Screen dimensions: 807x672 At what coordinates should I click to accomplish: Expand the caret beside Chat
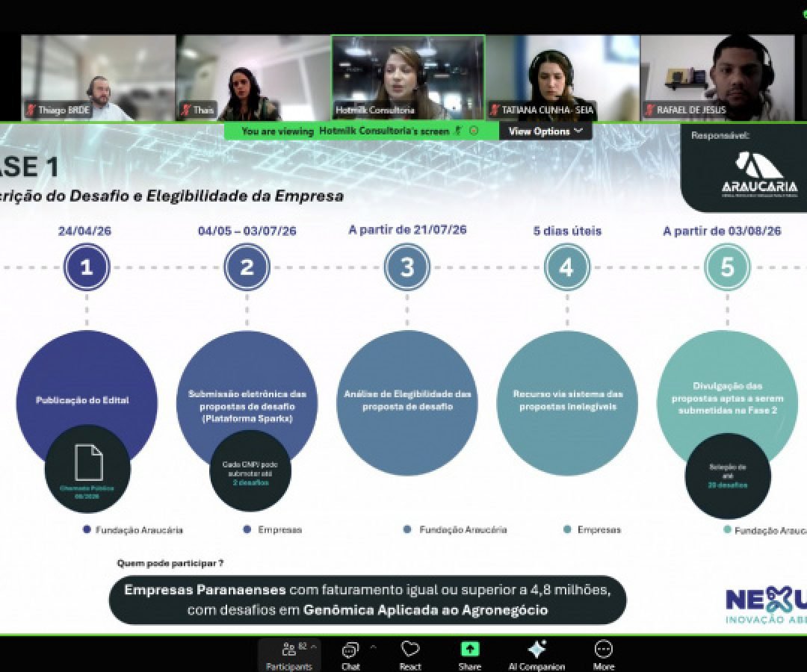click(374, 647)
